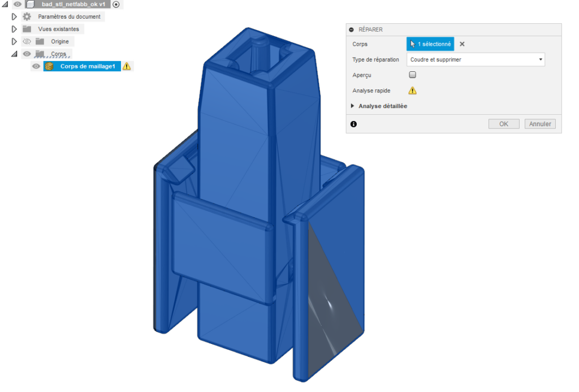Expand the Analyse détaillée section
The image size is (579, 392).
[x=353, y=106]
